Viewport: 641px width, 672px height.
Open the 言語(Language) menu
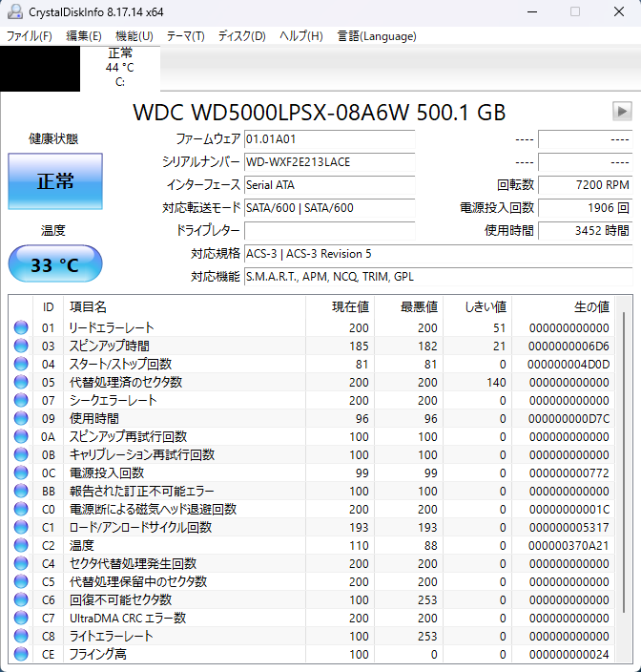pos(377,36)
